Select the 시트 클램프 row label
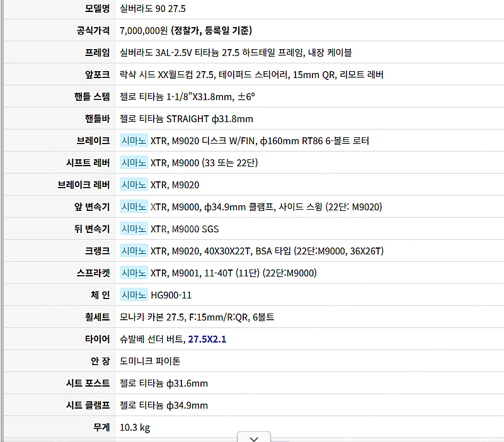 [88, 405]
